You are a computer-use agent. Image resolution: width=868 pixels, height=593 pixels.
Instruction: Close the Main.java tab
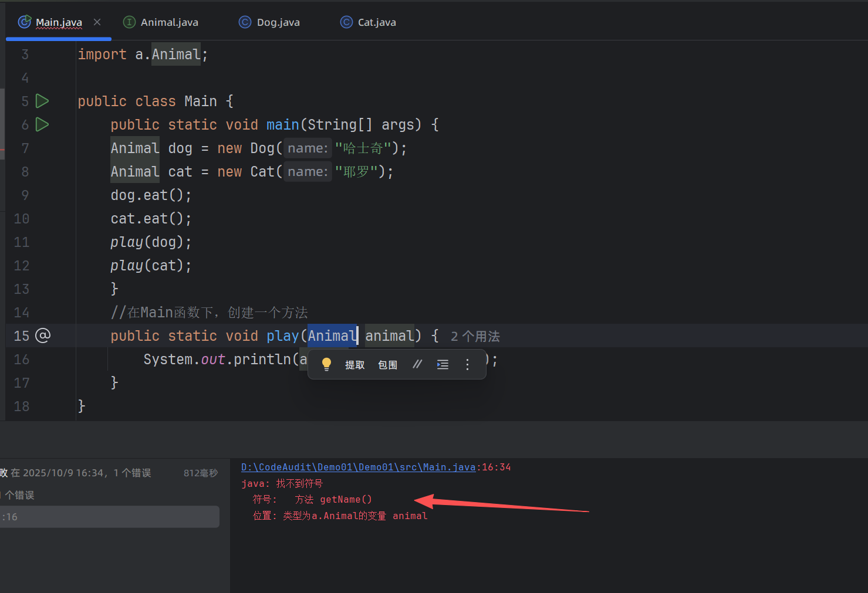coord(97,22)
